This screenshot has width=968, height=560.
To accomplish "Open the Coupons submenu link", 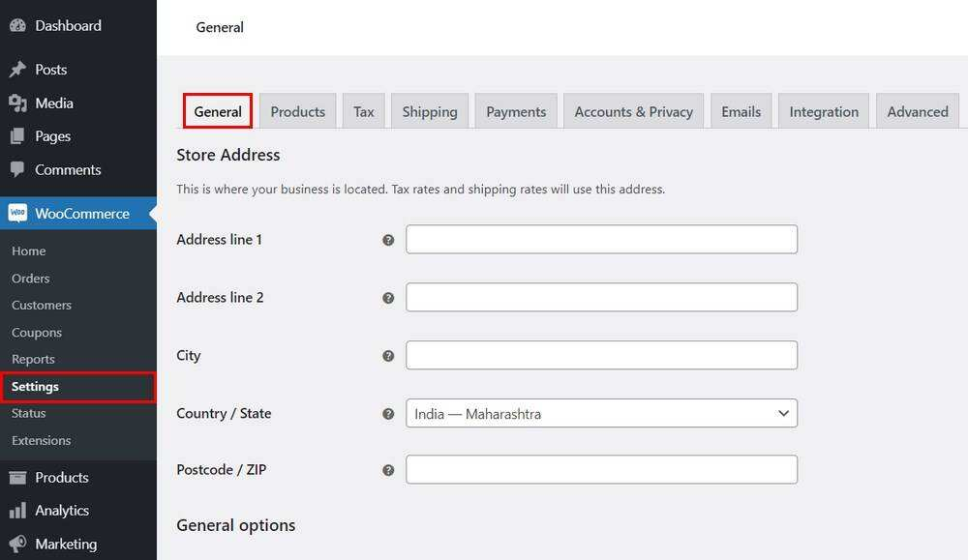I will (x=37, y=332).
